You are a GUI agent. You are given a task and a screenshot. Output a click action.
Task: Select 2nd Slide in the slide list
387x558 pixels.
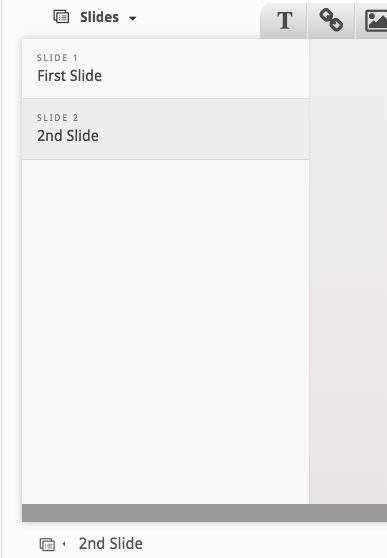pyautogui.click(x=166, y=129)
